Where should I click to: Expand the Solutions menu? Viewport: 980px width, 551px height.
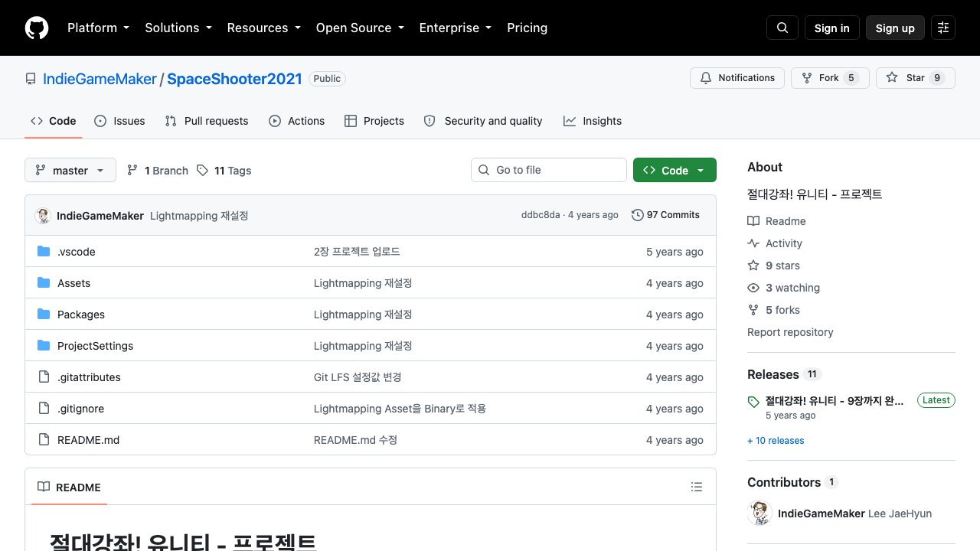click(178, 28)
